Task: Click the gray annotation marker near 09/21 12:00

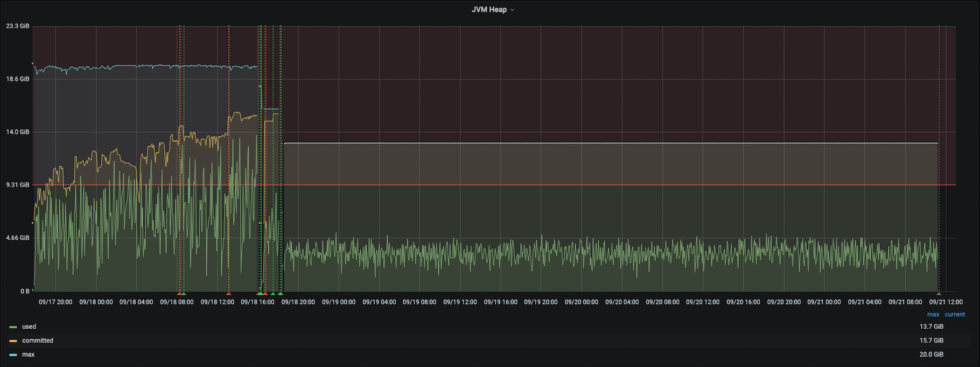Action: point(939,294)
